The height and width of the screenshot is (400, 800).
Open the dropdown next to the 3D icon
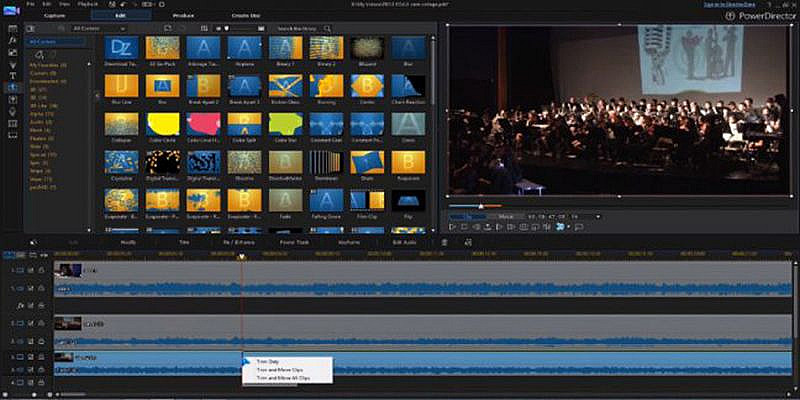click(x=568, y=227)
